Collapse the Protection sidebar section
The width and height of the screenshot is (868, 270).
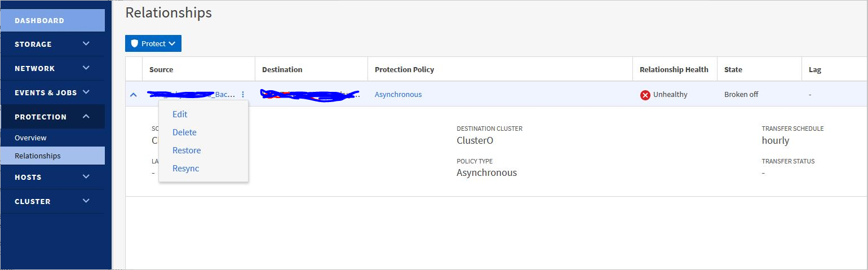[86, 117]
